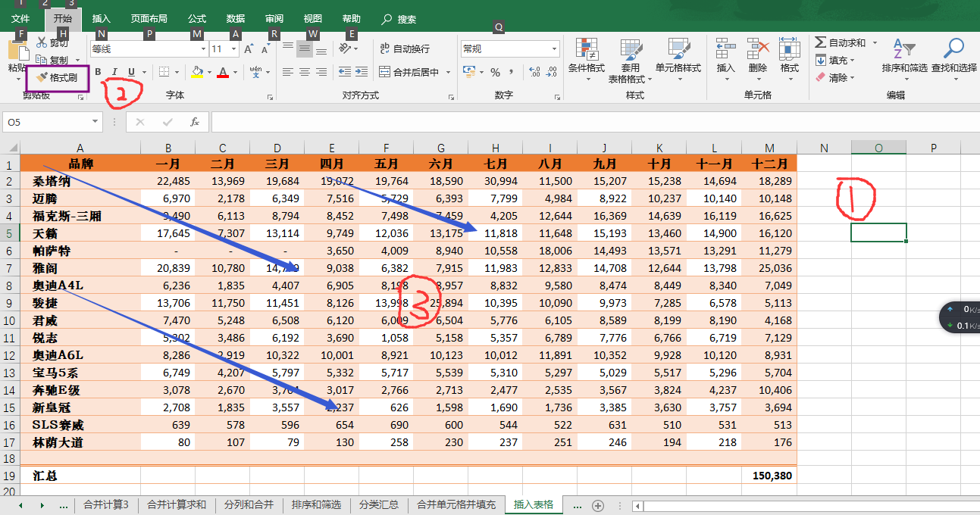Expand the Merge & Center (合并后居中) arrow
Screen dimensions: 980x515
(x=448, y=72)
